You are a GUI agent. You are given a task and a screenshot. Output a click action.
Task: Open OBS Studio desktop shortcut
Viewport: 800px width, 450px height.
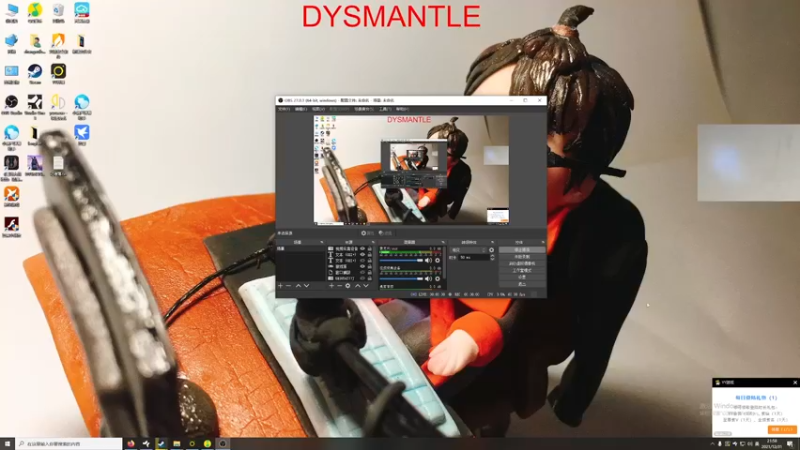pyautogui.click(x=11, y=105)
